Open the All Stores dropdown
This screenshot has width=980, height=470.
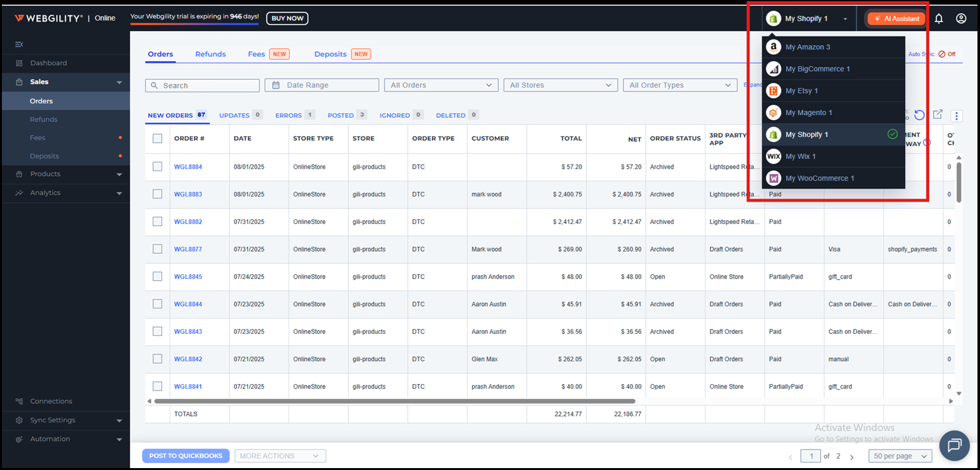(x=560, y=85)
